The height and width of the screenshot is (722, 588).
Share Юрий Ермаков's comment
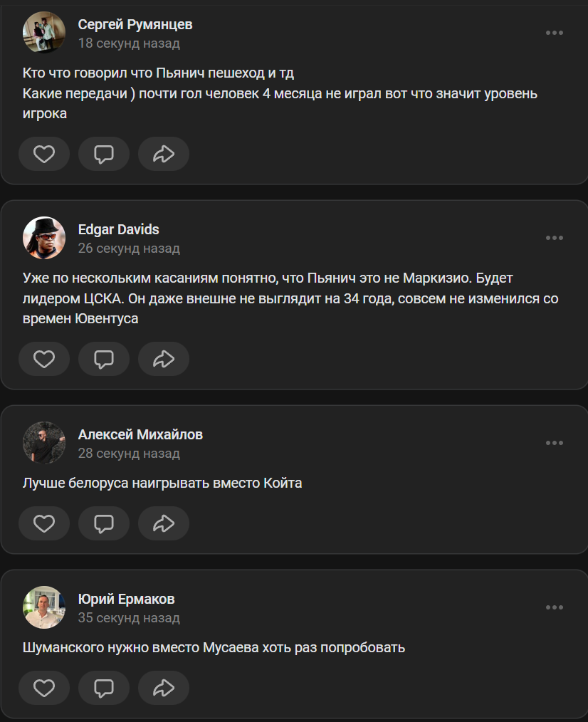click(164, 688)
